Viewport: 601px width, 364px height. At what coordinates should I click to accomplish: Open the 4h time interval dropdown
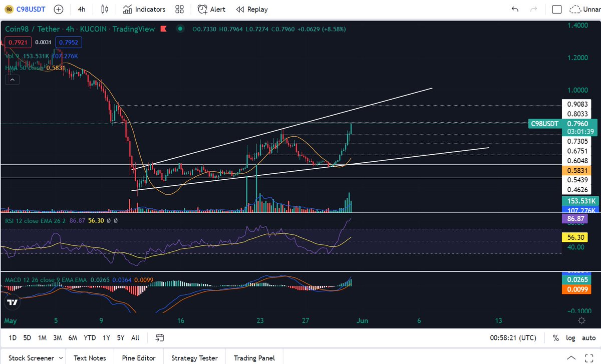[82, 9]
